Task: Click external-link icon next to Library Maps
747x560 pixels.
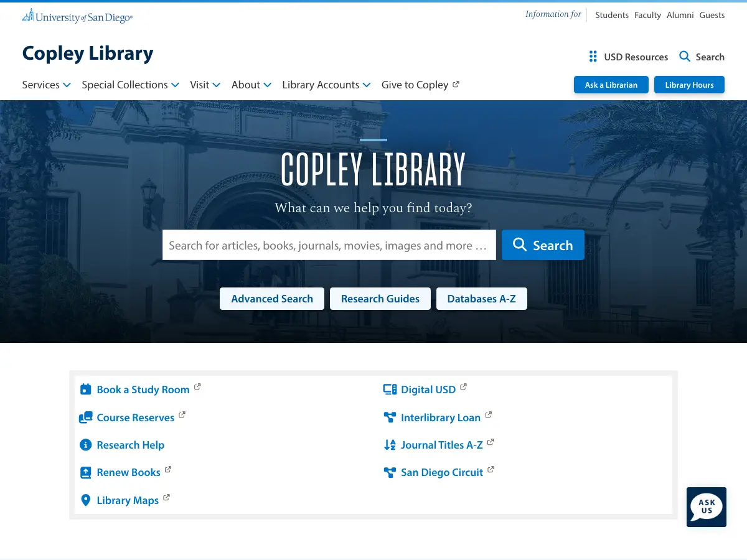Action: (x=166, y=498)
